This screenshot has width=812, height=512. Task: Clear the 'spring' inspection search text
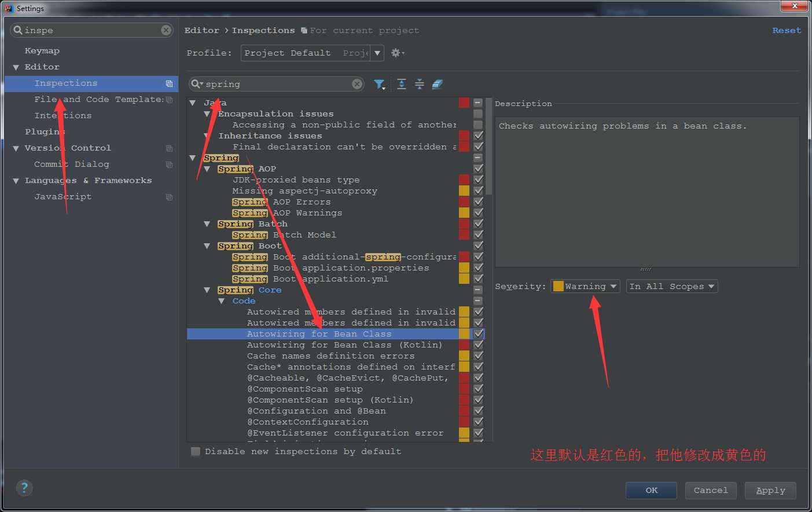357,84
